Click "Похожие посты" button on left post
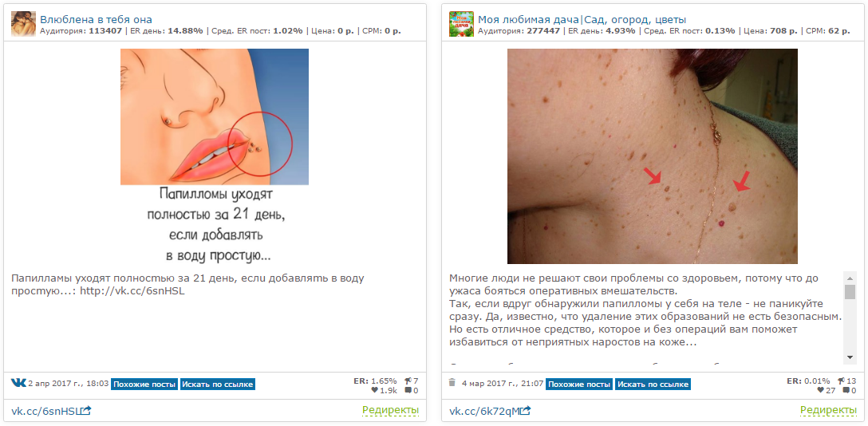This screenshot has width=868, height=426. pos(144,384)
